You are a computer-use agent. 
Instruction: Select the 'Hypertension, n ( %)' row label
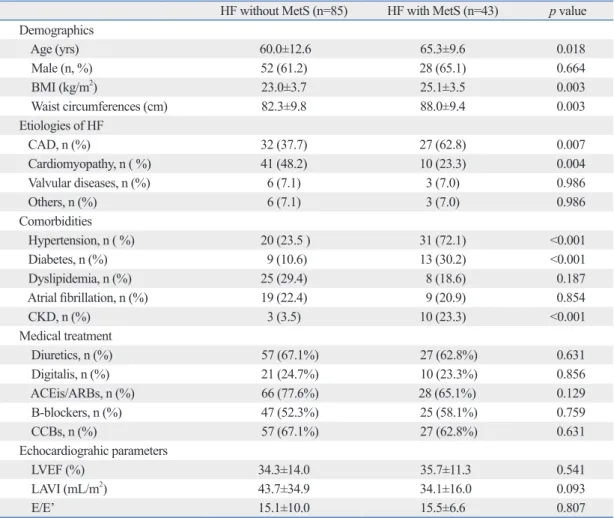[x=81, y=240]
